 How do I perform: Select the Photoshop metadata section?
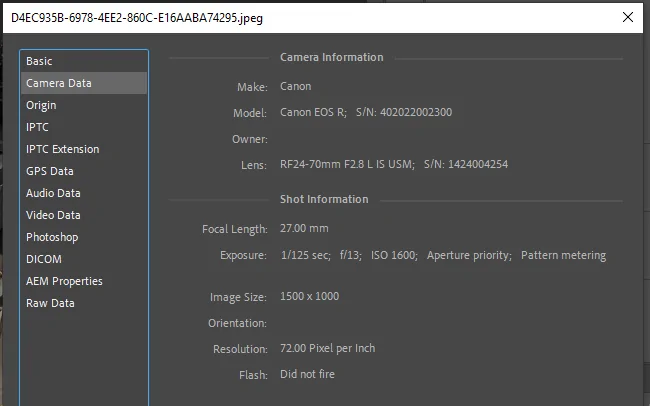(52, 237)
